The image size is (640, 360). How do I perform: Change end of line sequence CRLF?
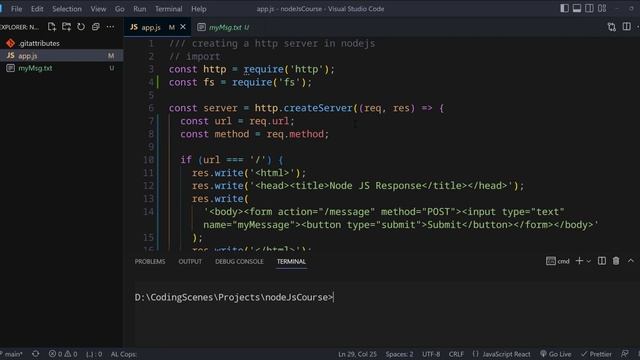pyautogui.click(x=456, y=354)
